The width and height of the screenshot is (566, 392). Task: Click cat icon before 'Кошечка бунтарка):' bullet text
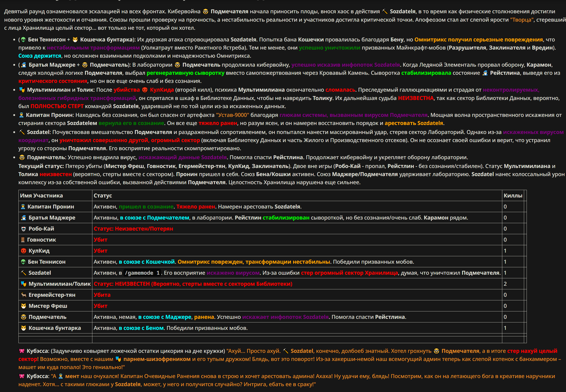(x=75, y=40)
